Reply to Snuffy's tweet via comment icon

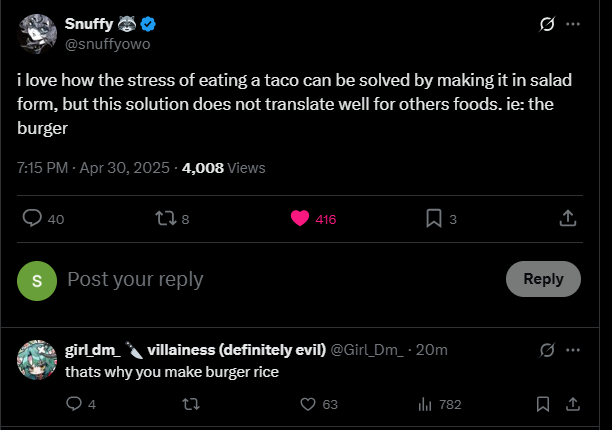pos(32,218)
